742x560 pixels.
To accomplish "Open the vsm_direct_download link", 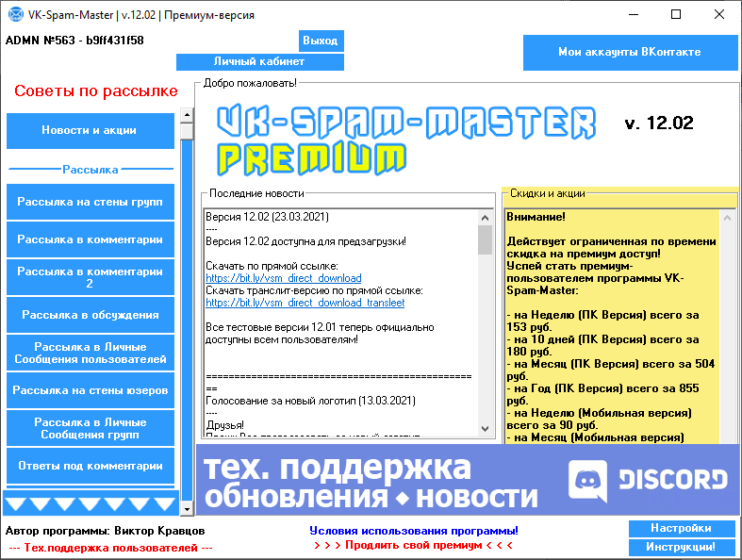I will click(x=283, y=279).
